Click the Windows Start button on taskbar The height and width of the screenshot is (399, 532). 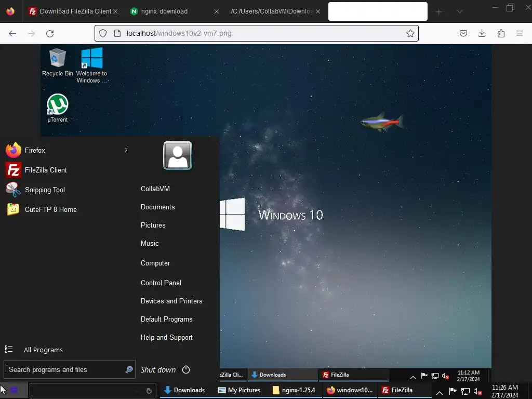pos(14,390)
